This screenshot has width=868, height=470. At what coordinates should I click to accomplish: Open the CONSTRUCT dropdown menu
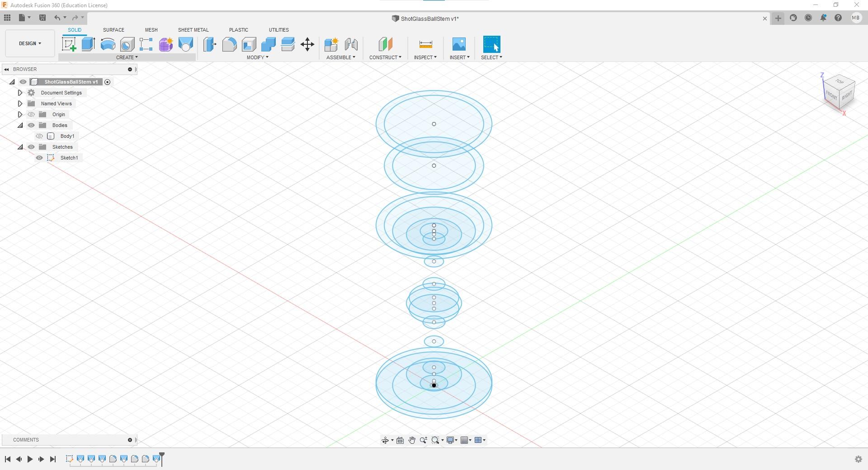tap(385, 57)
